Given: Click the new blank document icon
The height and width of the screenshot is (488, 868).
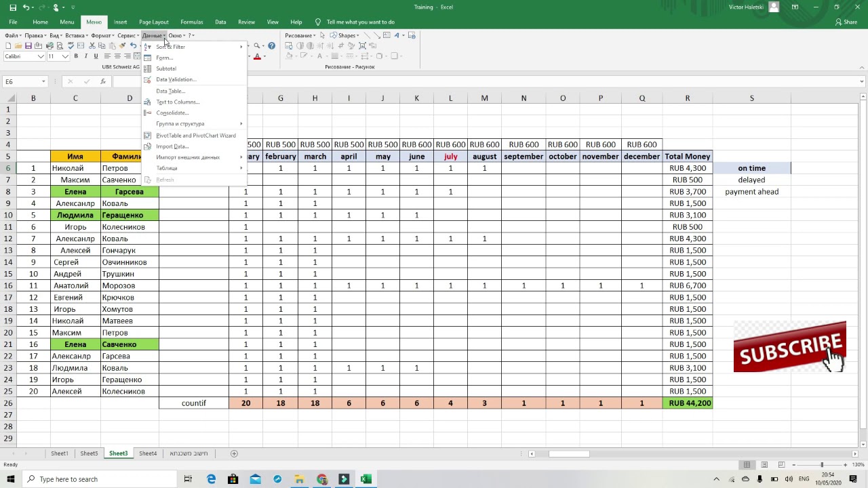Looking at the screenshot, I should pos(8,45).
